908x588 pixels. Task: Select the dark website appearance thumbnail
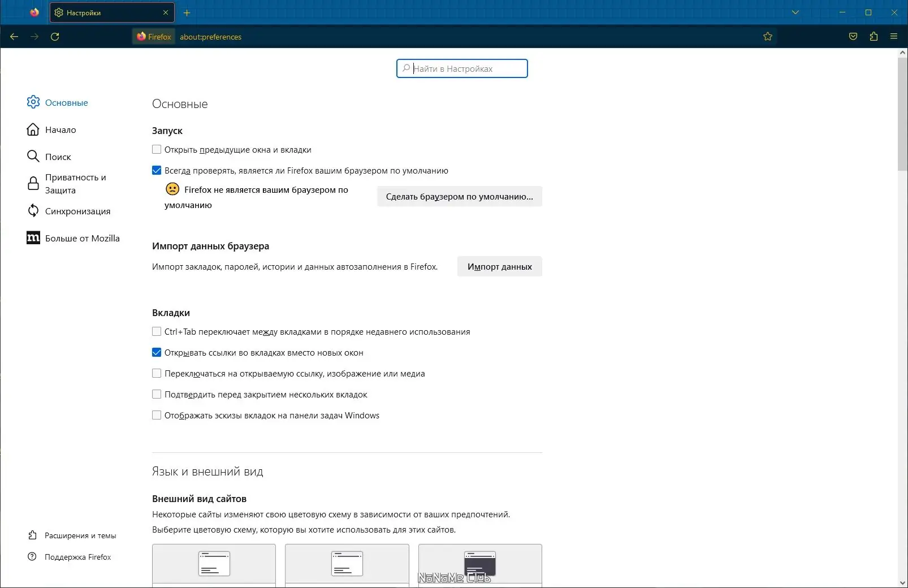tap(480, 564)
